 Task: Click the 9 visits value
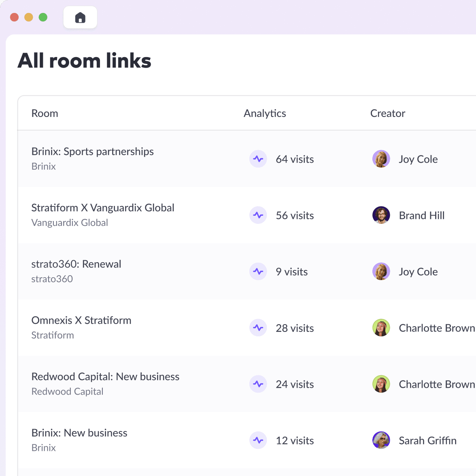(292, 272)
